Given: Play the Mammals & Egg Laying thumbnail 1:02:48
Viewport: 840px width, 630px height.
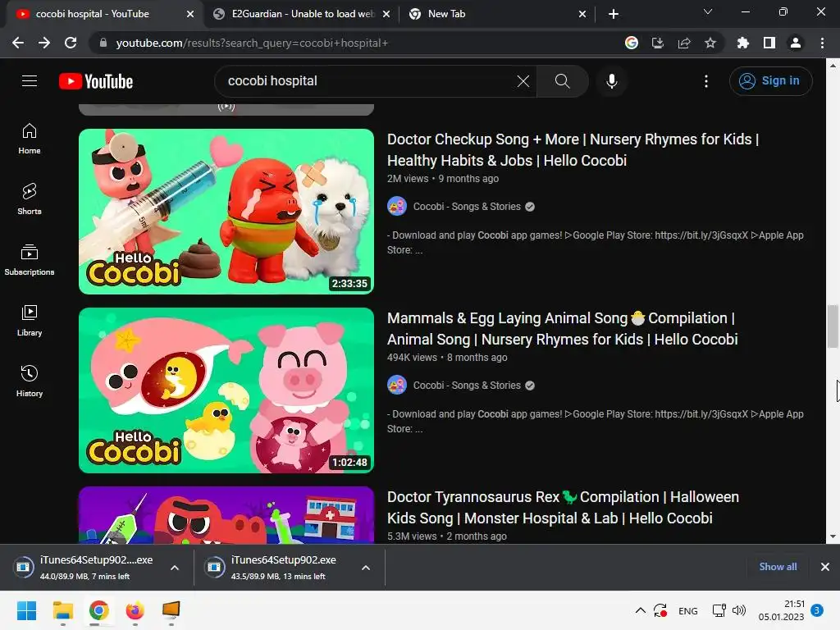Looking at the screenshot, I should [226, 390].
